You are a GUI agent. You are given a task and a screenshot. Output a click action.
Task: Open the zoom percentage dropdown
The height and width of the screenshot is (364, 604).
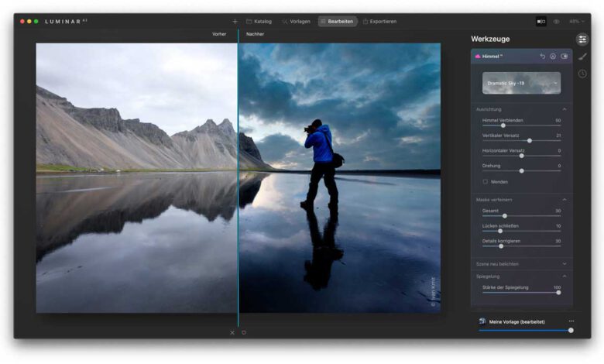[x=575, y=22]
